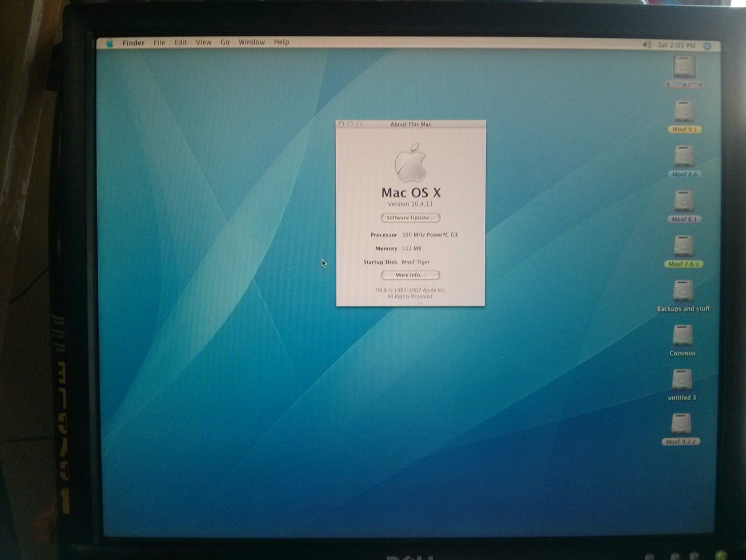Select the Moof Tiger drive icon
The image size is (746, 560).
pyautogui.click(x=684, y=67)
